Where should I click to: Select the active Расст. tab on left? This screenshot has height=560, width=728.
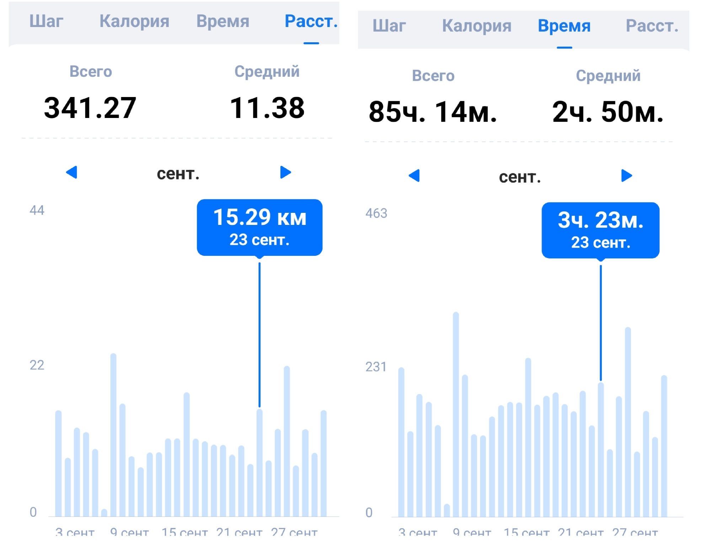click(x=311, y=21)
